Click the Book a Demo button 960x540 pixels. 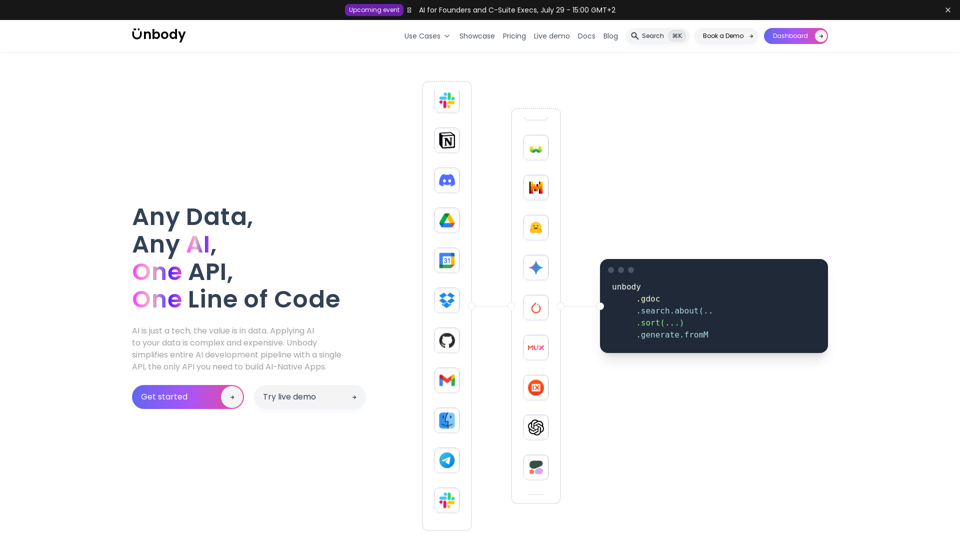pos(726,36)
